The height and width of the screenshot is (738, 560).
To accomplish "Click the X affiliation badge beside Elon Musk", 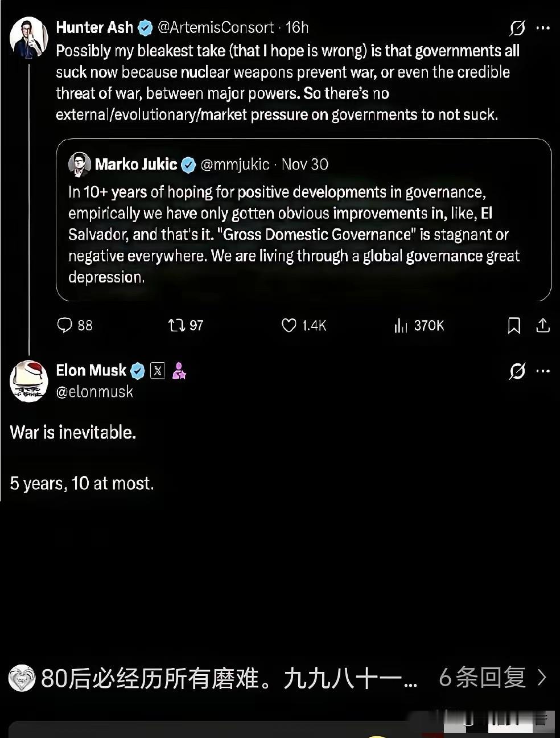I will click(x=158, y=371).
